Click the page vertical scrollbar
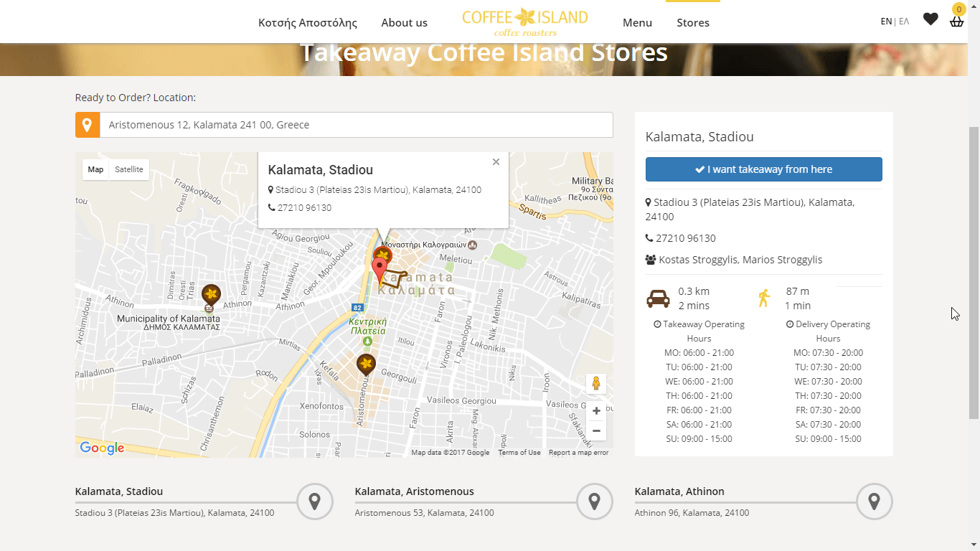 point(974,273)
